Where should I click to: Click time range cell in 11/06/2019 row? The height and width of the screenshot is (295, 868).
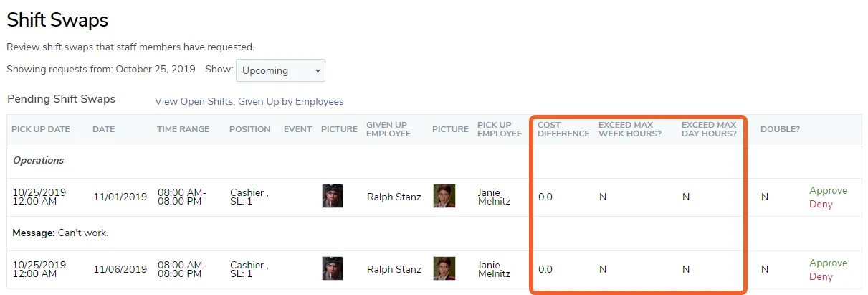pos(182,269)
